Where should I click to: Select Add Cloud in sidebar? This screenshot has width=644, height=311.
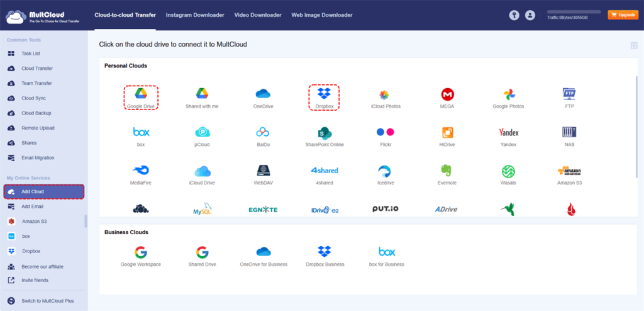tap(44, 192)
